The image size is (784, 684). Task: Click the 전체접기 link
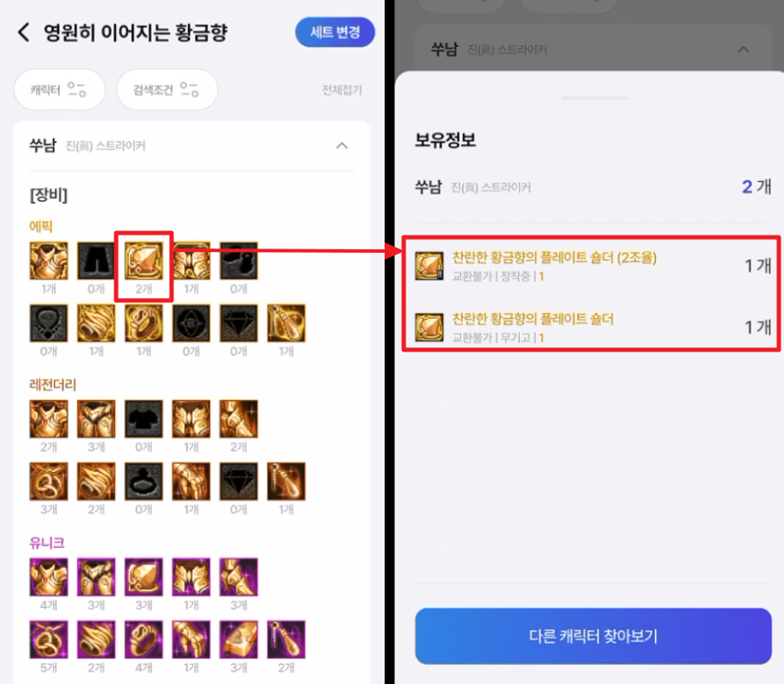point(341,90)
